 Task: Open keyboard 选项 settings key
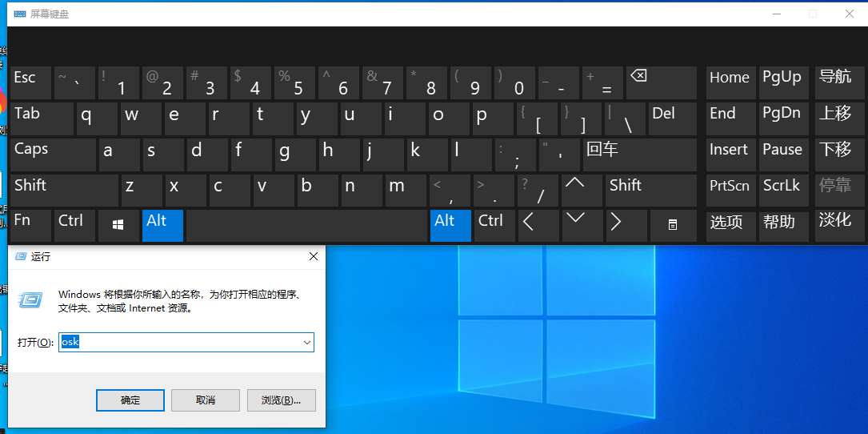(730, 226)
